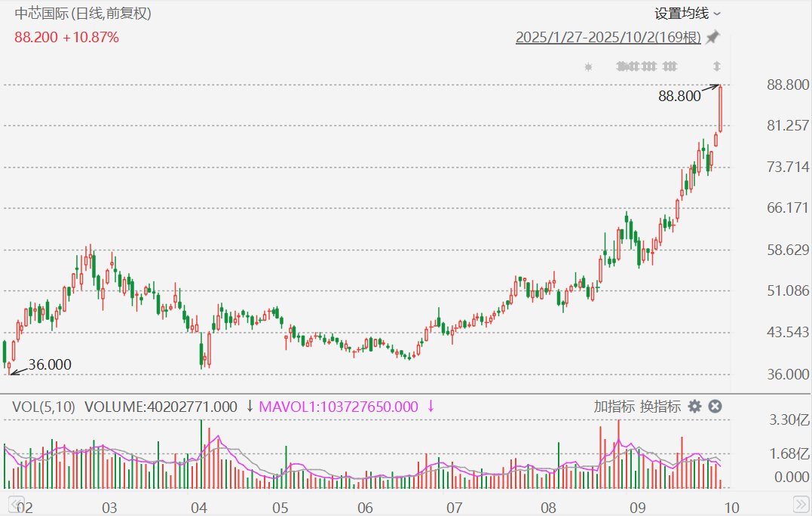Click 换指标 to switch indicator
Screen dimensions: 812x516
[x=660, y=407]
